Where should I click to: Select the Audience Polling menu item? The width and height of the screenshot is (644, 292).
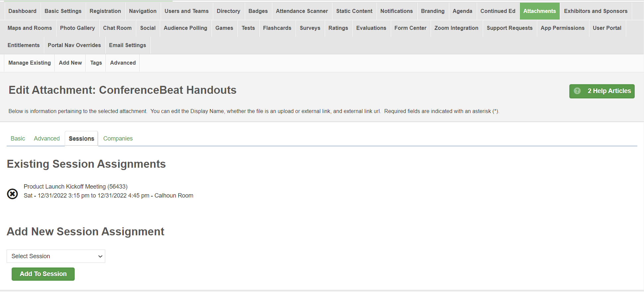(185, 28)
